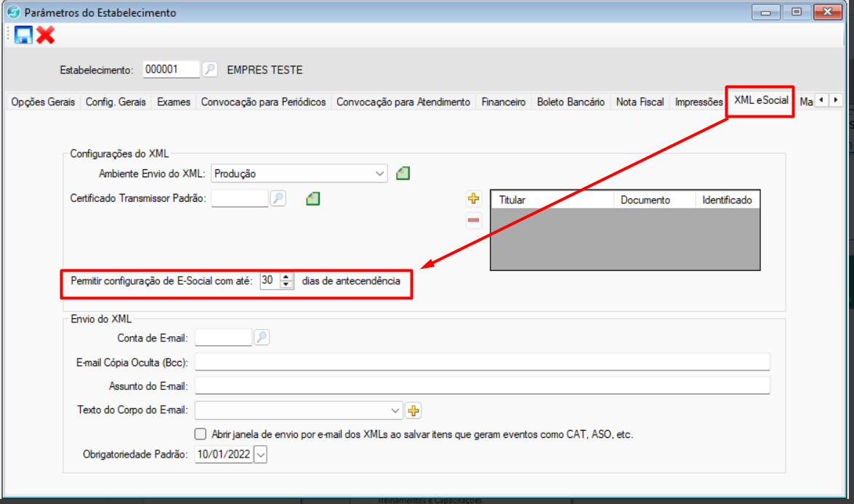Click green icon beside Ambiente Envio dropdown
The image size is (854, 504).
pos(403,174)
